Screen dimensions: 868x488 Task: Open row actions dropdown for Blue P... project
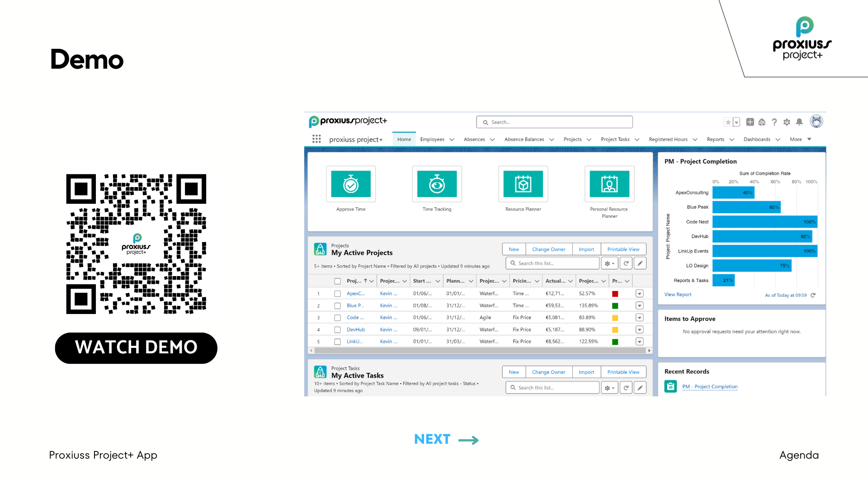[639, 306]
